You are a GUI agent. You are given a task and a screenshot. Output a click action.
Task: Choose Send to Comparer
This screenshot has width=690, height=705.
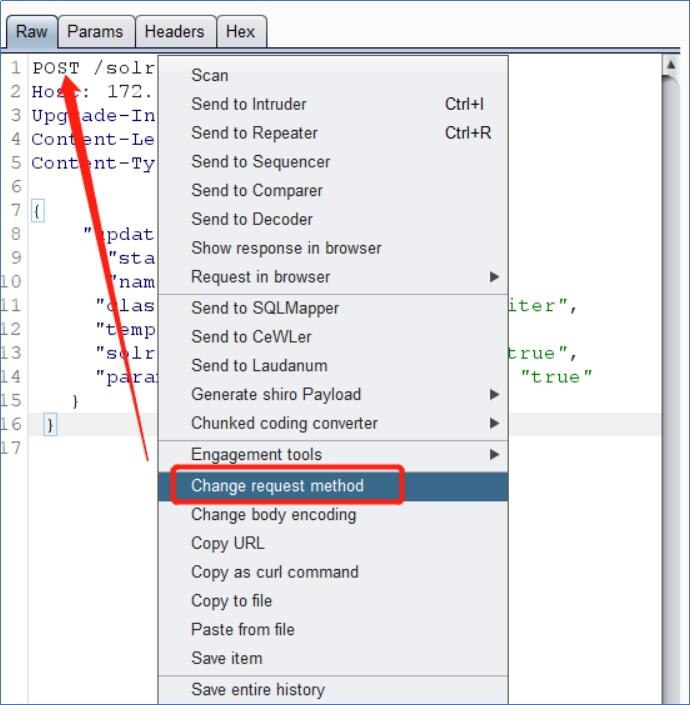pyautogui.click(x=333, y=190)
